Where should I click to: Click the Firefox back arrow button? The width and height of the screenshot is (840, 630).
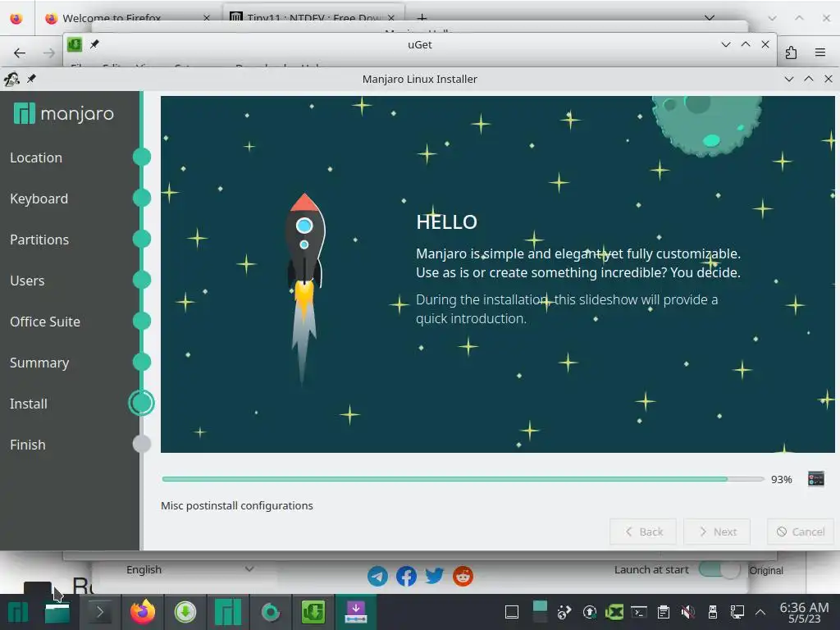(20, 52)
